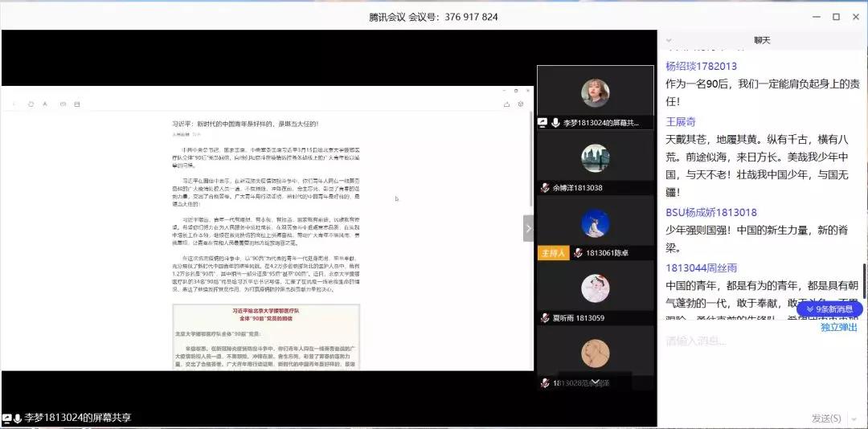Screen dimensions: 868x429
Task: Click the share icon at shared window's top right
Action: coord(506,104)
